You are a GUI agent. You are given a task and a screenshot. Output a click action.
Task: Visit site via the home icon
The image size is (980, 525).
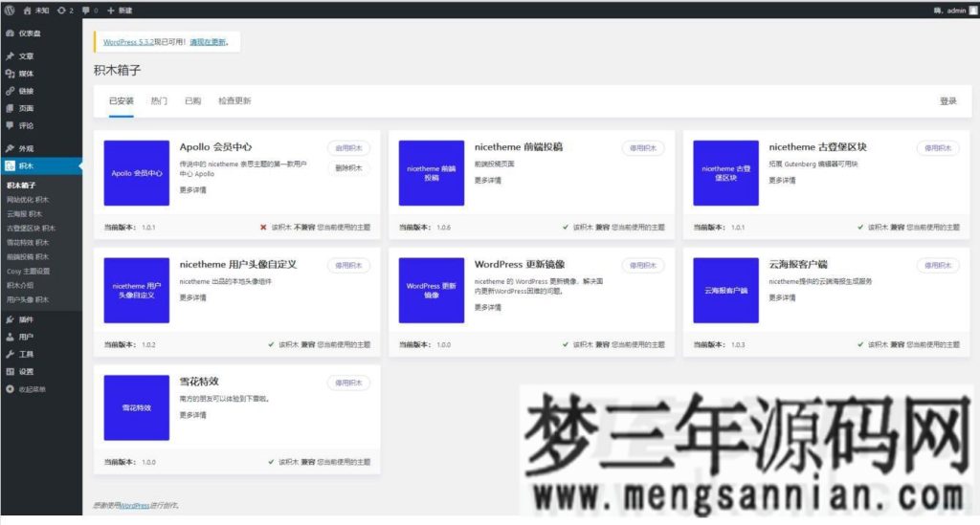pos(27,10)
